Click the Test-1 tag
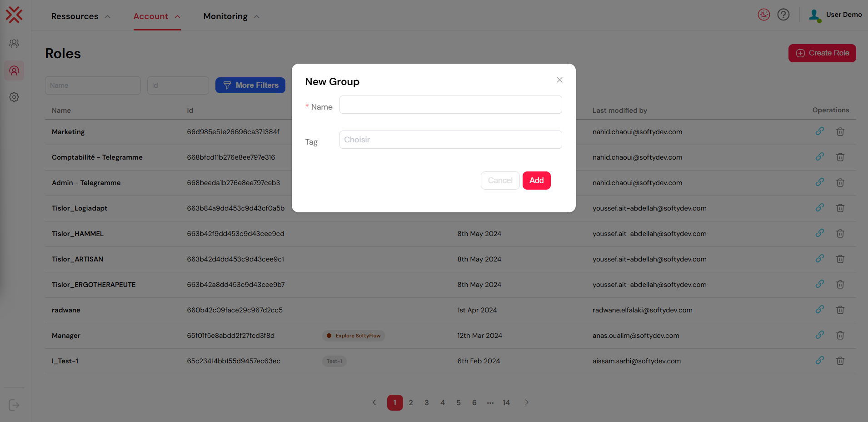868x422 pixels. (x=334, y=361)
